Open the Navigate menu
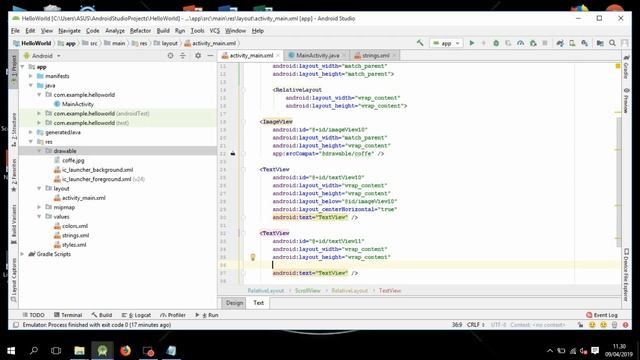 coord(69,31)
